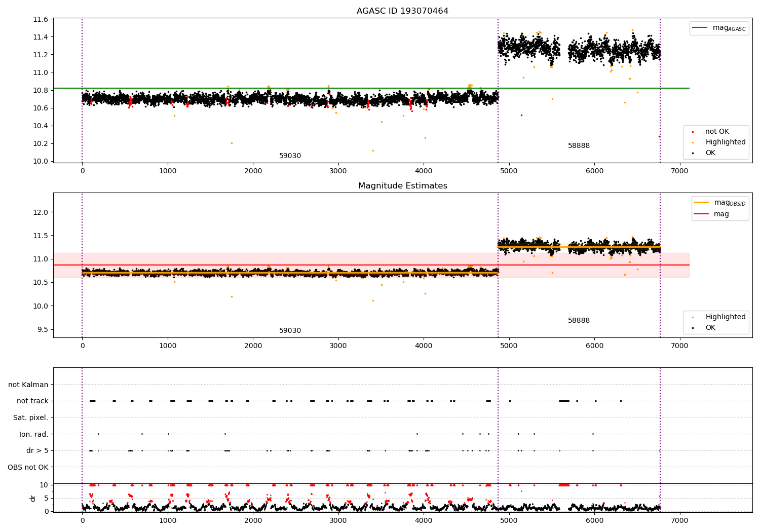Select the mag OBSID legend entry
The width and height of the screenshot is (760, 532).
720,203
